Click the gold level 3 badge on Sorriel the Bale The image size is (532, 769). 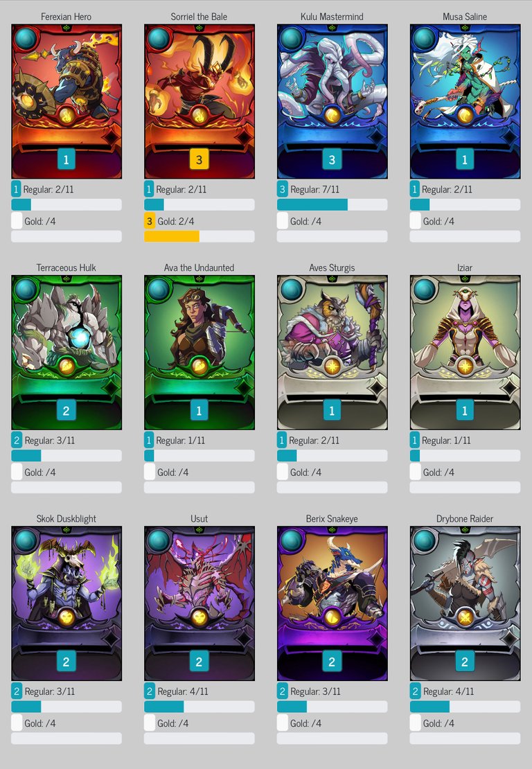click(199, 159)
